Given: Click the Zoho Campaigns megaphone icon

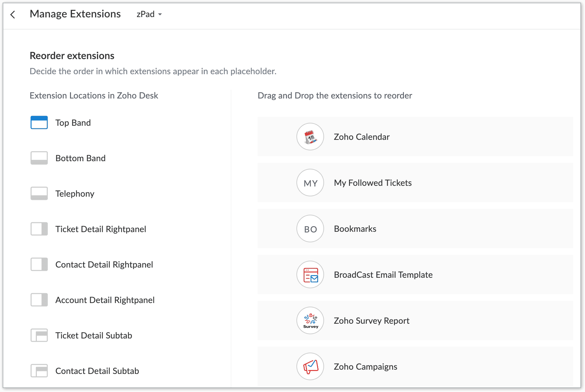Looking at the screenshot, I should (x=310, y=366).
